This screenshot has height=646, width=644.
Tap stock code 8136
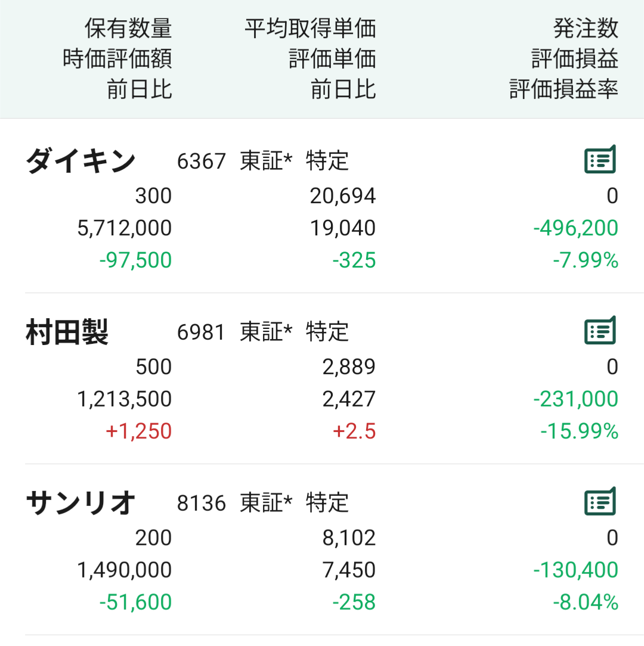pos(201,503)
